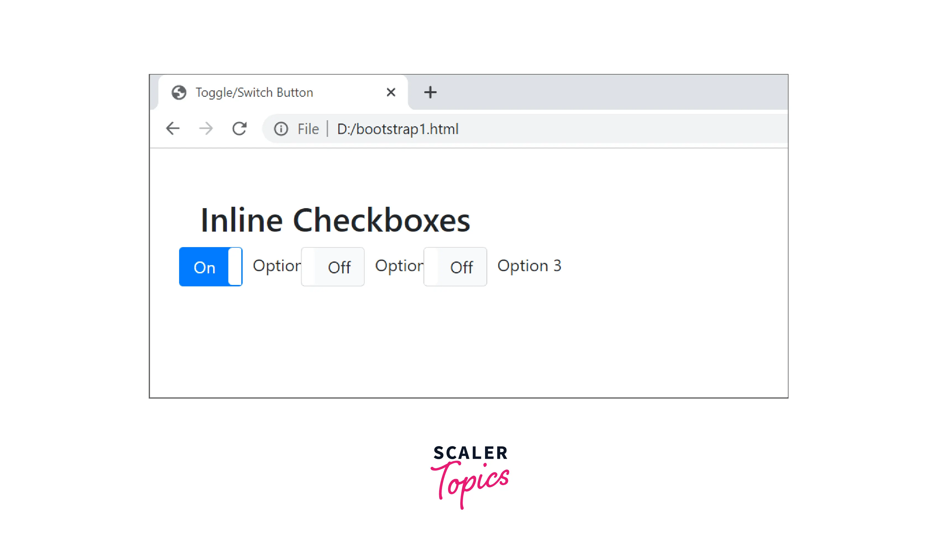Image resolution: width=940 pixels, height=560 pixels.
Task: Click the back navigation arrow
Action: click(x=172, y=129)
